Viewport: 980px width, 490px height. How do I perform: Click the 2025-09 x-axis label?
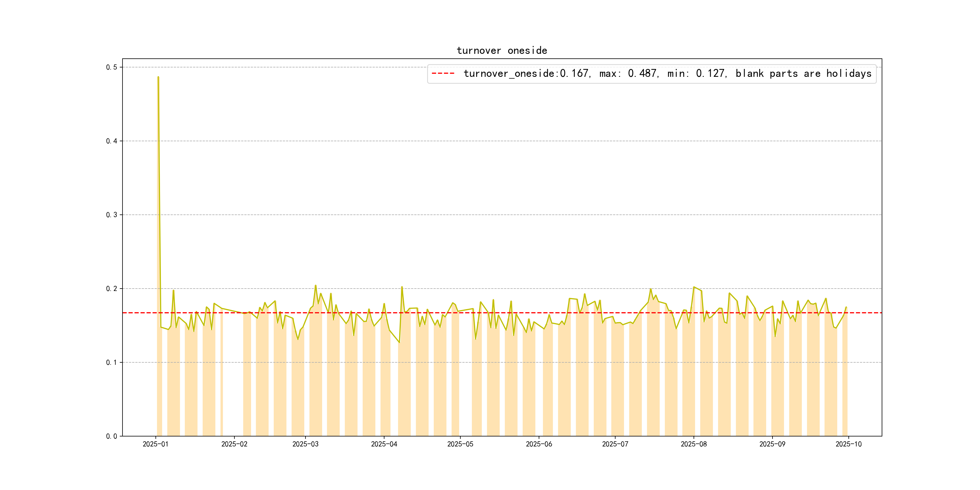click(772, 444)
